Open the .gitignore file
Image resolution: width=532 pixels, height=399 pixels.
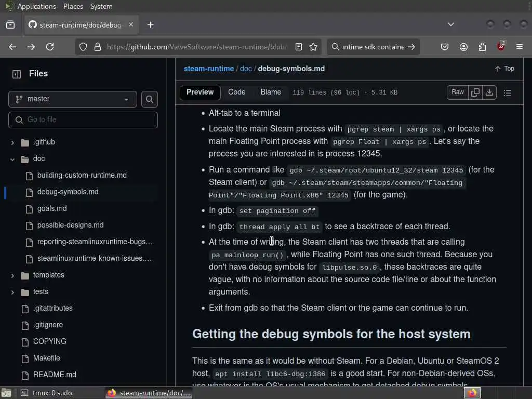pos(48,325)
